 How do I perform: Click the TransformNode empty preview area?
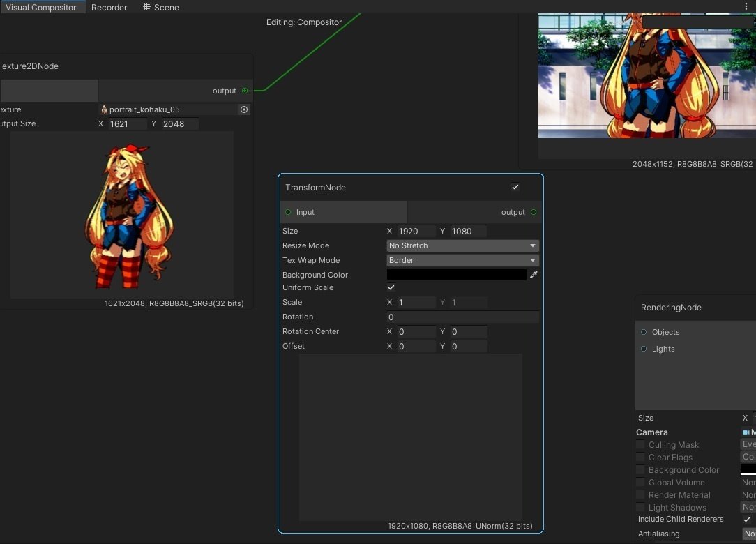(x=411, y=437)
